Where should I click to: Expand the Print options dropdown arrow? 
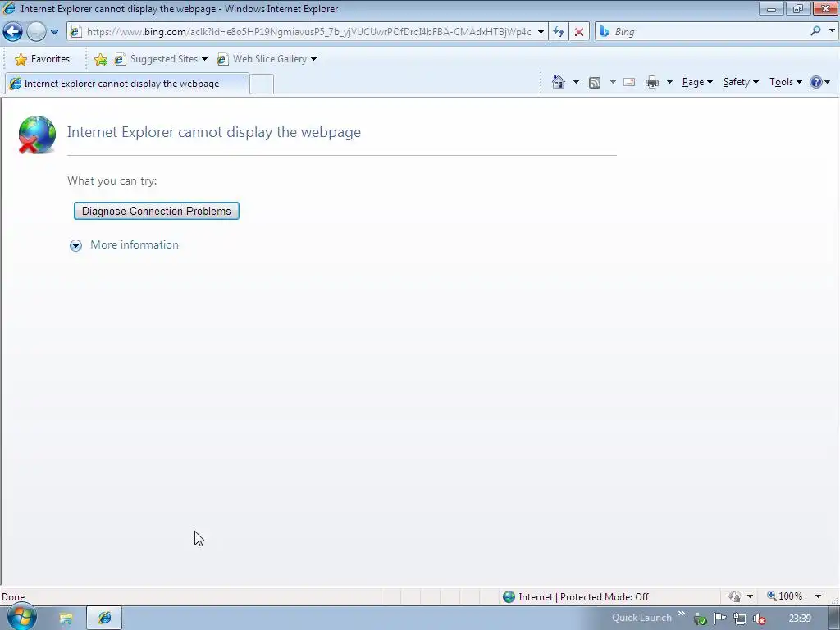click(x=669, y=82)
